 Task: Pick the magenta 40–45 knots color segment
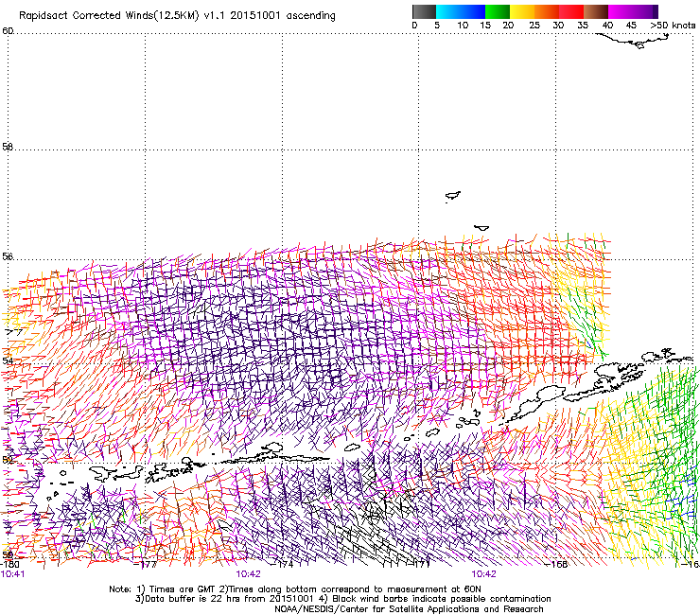click(x=621, y=11)
